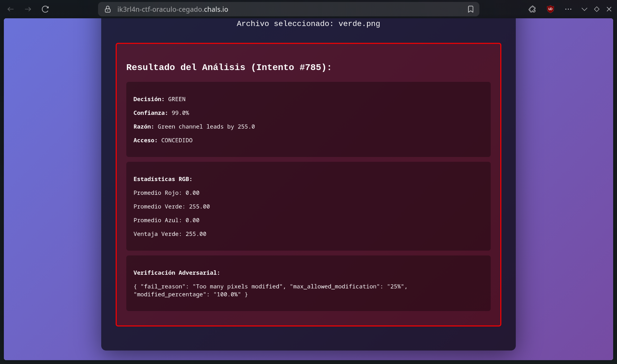Click the browser forward arrow

click(28, 9)
